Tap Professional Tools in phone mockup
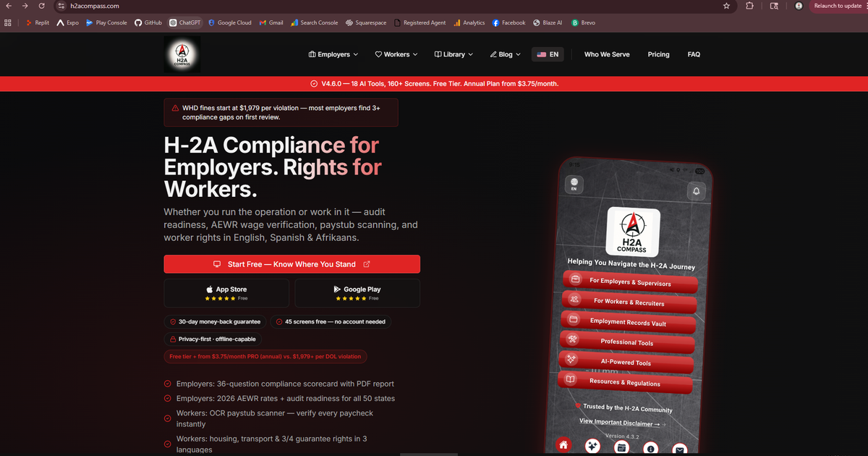Viewport: 868px width, 456px height. tap(626, 342)
